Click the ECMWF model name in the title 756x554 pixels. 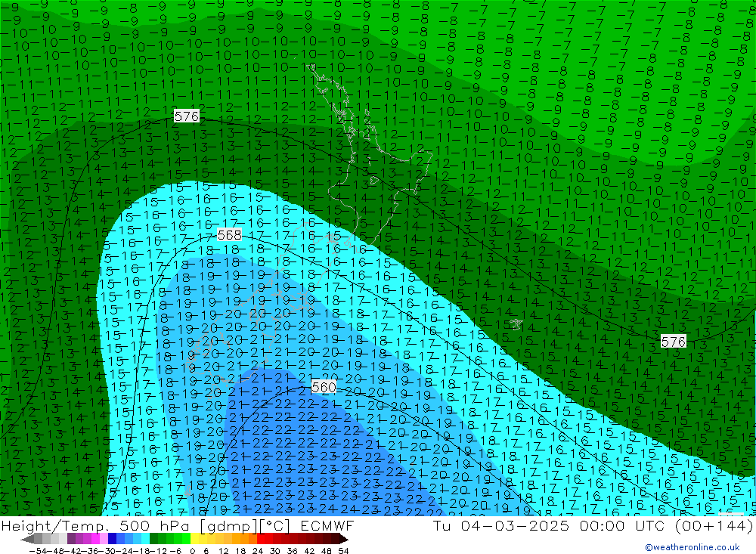(x=327, y=525)
